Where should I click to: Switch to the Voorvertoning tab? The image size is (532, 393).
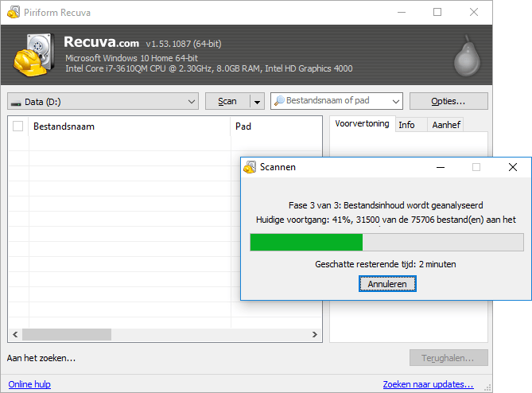click(362, 123)
